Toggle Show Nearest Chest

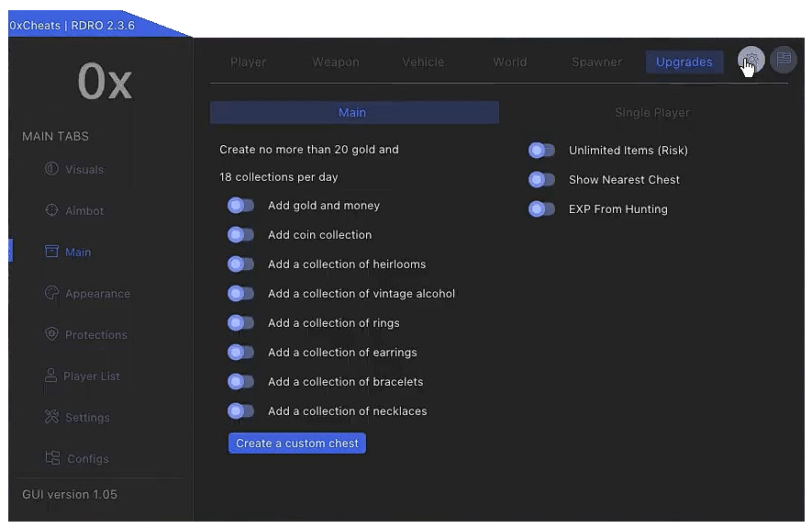[541, 180]
